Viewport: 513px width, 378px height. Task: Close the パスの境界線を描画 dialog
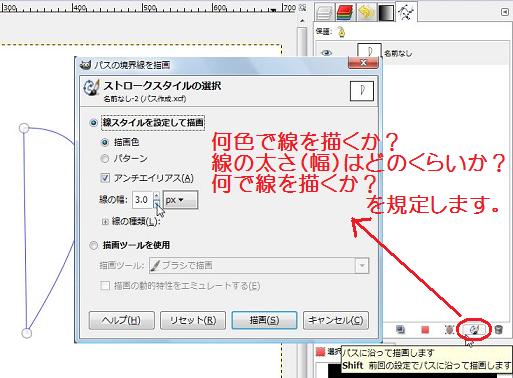point(363,63)
